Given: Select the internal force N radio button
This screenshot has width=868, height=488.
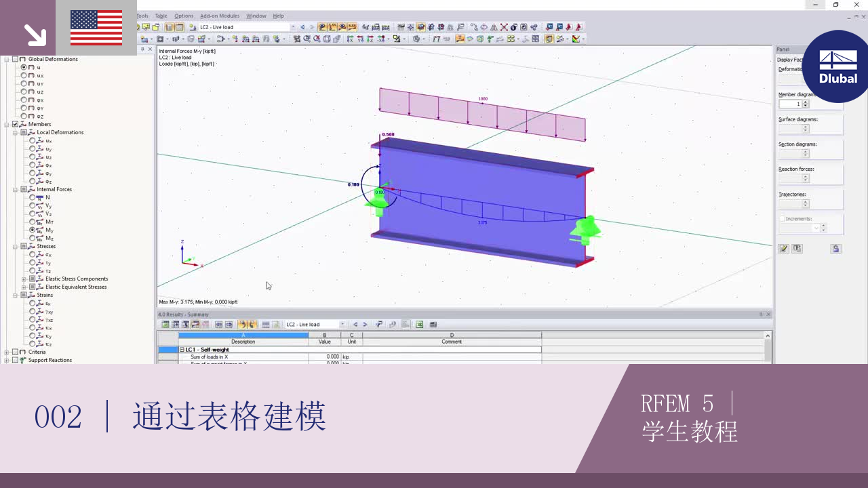Looking at the screenshot, I should [x=32, y=197].
